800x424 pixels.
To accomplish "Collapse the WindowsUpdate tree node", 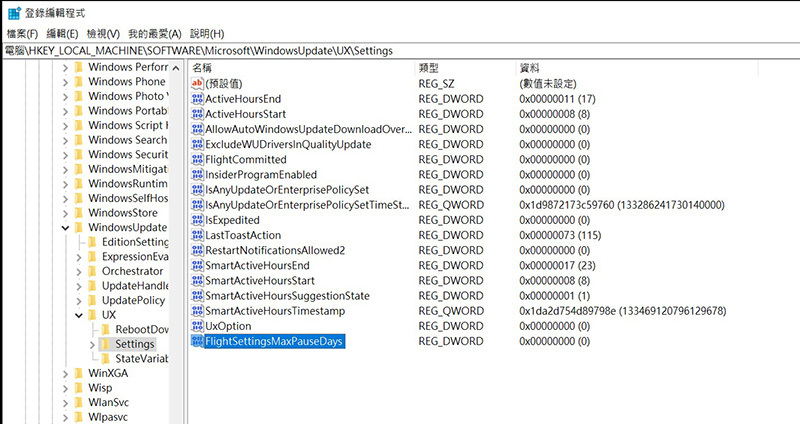I will click(65, 228).
